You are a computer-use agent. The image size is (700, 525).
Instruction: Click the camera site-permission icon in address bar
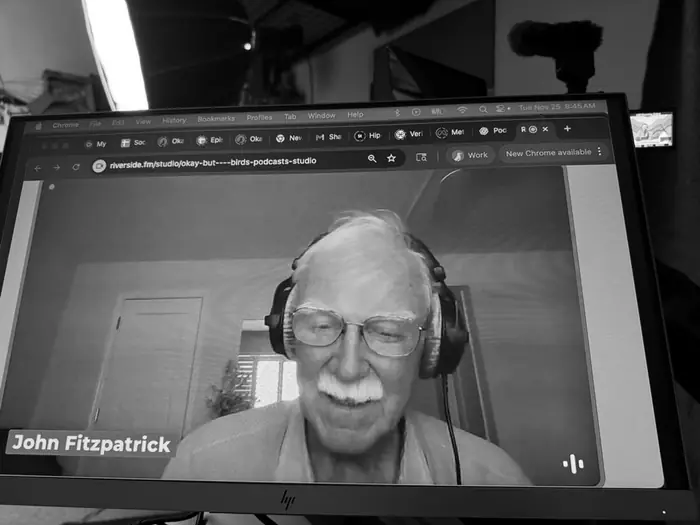[99, 166]
